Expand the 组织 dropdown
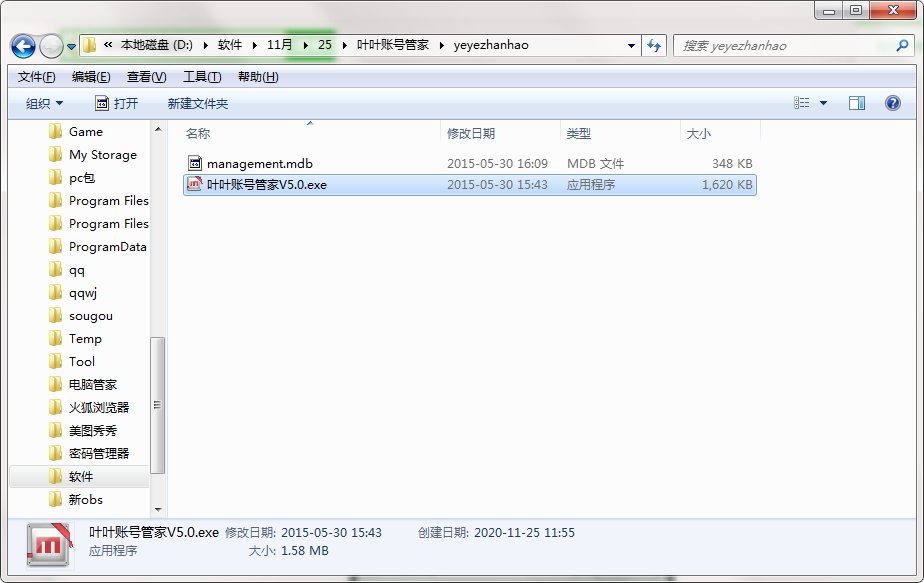924x583 pixels. (x=44, y=104)
